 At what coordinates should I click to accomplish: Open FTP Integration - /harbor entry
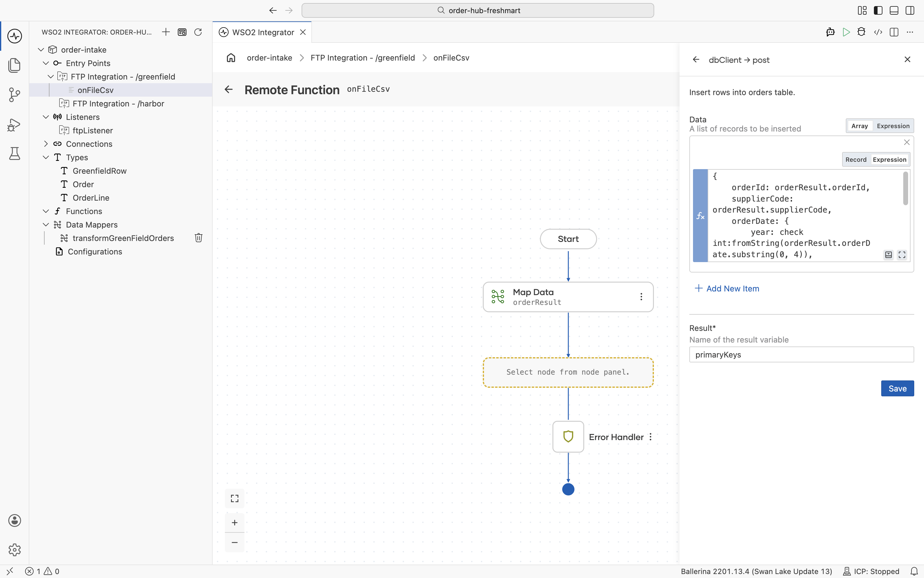[x=118, y=104]
